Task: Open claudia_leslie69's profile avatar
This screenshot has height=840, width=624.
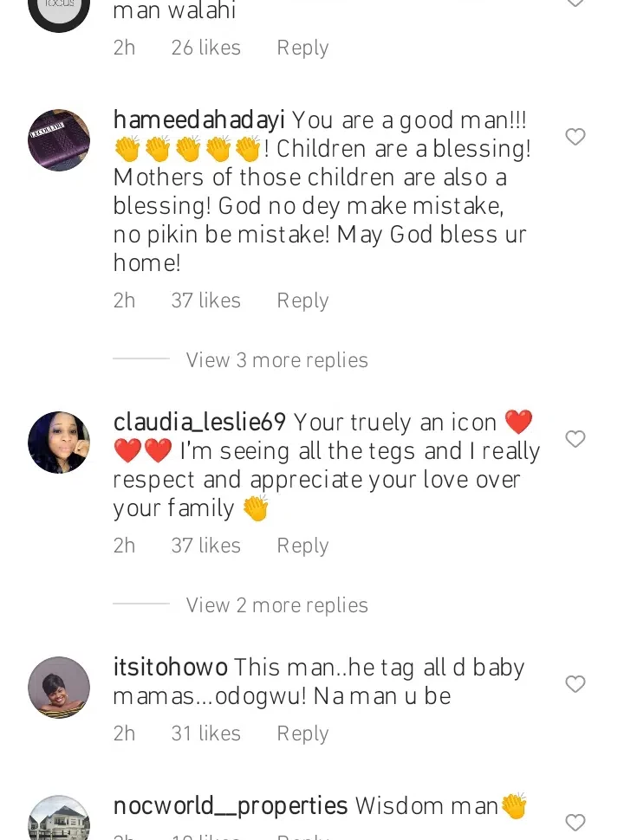Action: tap(59, 443)
